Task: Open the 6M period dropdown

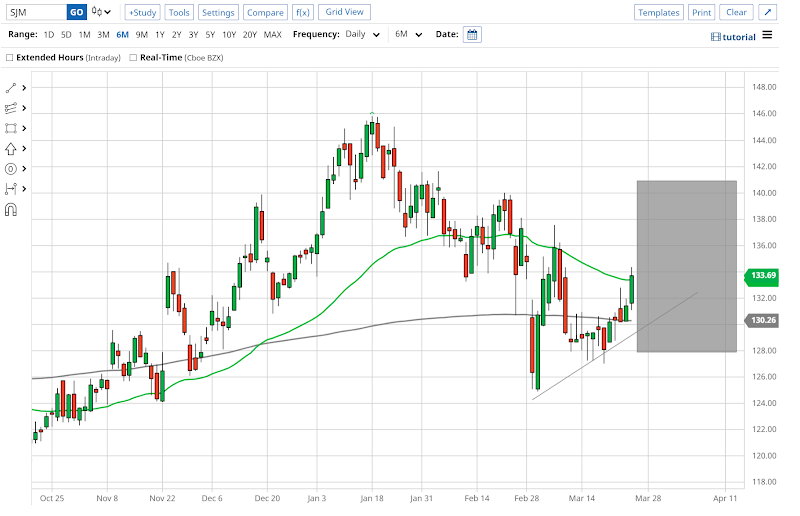Action: (406, 35)
